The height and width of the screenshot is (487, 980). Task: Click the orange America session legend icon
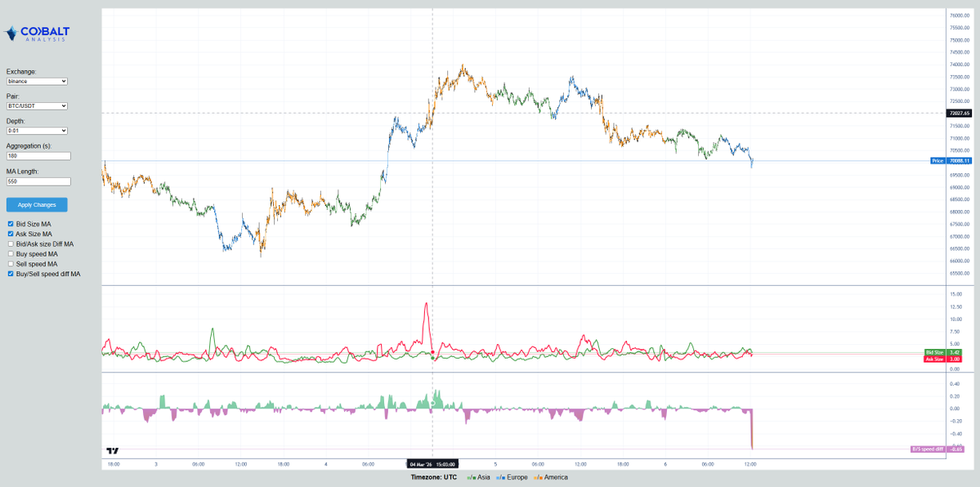tap(537, 477)
